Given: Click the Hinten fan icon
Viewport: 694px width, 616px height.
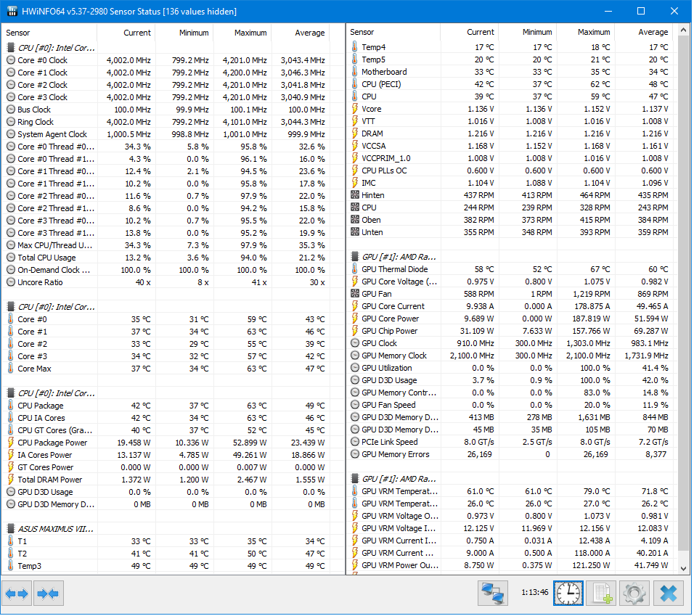Looking at the screenshot, I should 355,195.
